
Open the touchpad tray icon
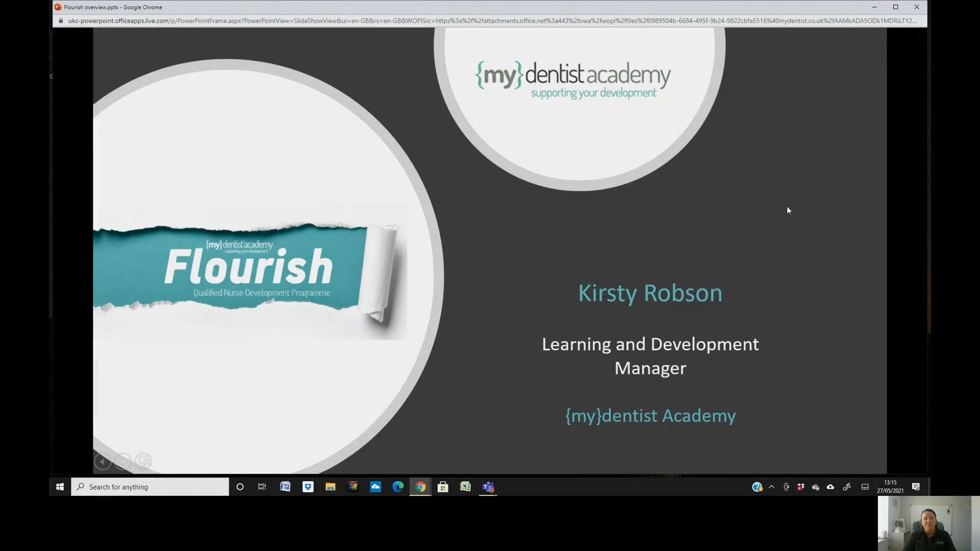[x=865, y=487]
